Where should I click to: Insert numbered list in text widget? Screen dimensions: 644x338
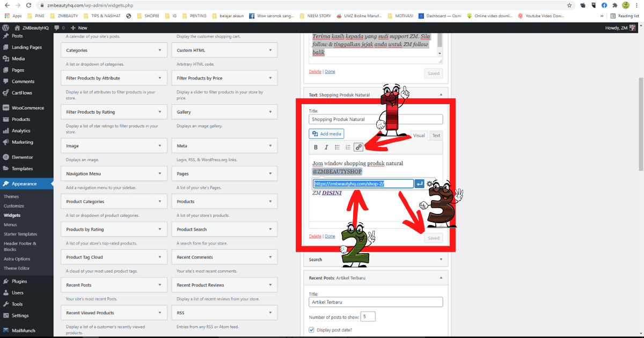(348, 147)
